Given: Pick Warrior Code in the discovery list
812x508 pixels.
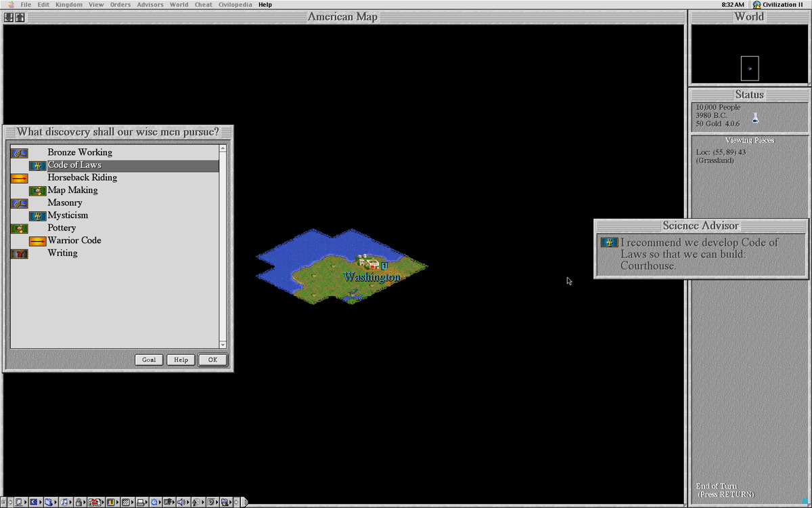Looking at the screenshot, I should tap(114, 240).
